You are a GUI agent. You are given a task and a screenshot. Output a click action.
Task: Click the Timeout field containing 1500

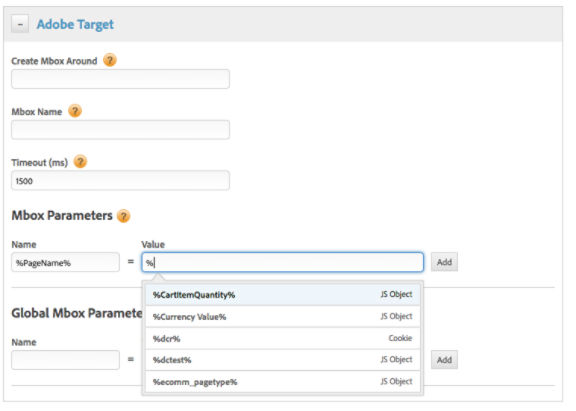click(x=120, y=180)
